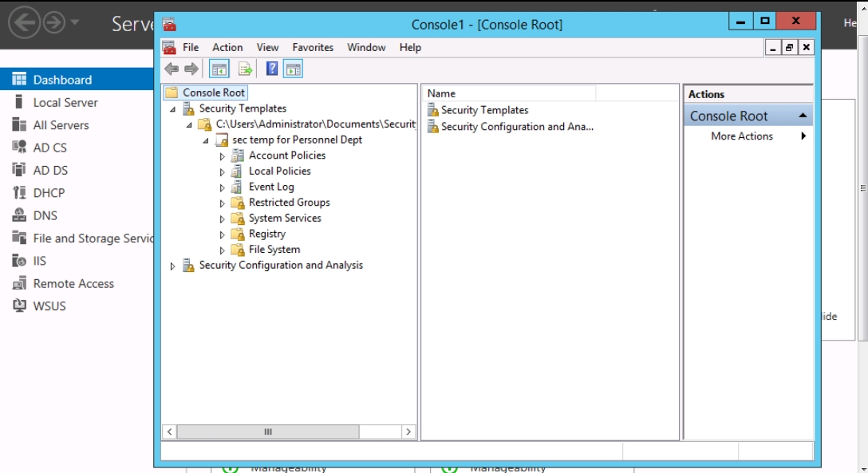Click More Actions in Actions pane
This screenshot has width=868, height=473.
tap(742, 136)
